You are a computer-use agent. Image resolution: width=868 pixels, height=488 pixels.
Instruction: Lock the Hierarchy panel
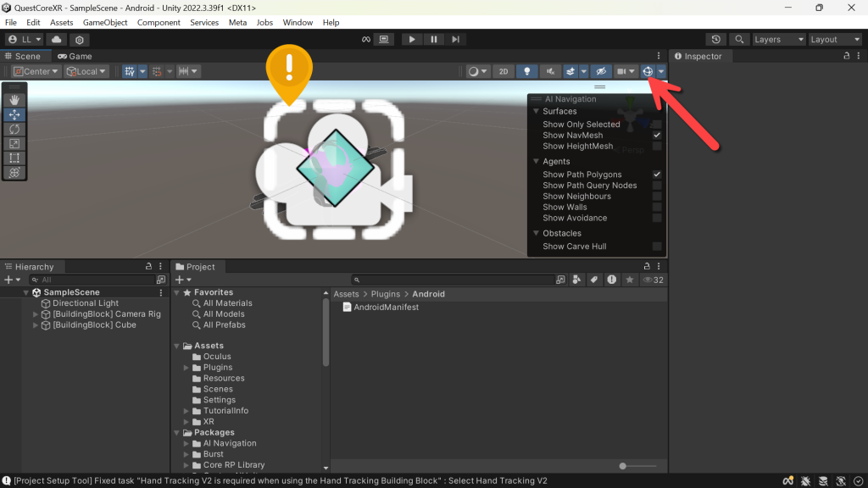(x=148, y=266)
